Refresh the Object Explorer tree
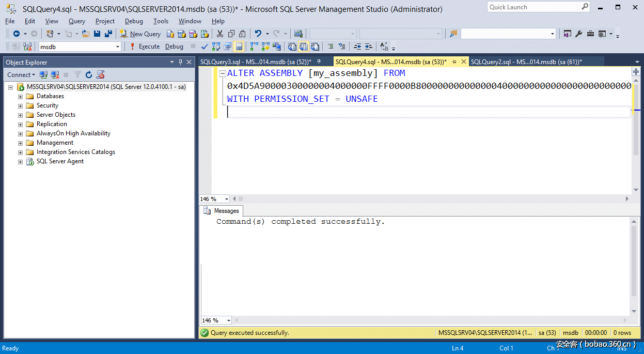 point(88,75)
